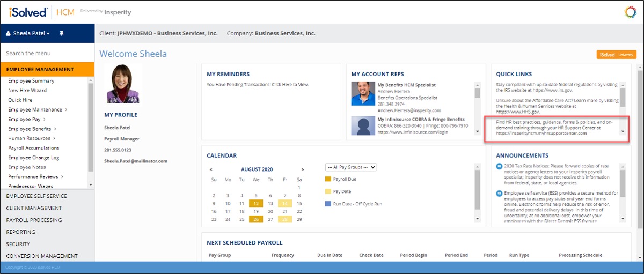
Task: Click the Quick Links scroll up arrow
Action: pos(623,84)
